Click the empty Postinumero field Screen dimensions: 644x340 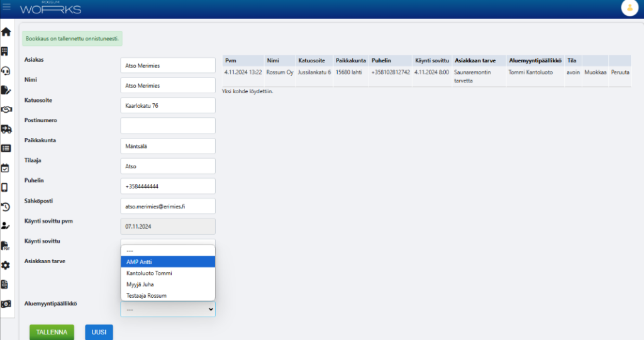coord(167,126)
